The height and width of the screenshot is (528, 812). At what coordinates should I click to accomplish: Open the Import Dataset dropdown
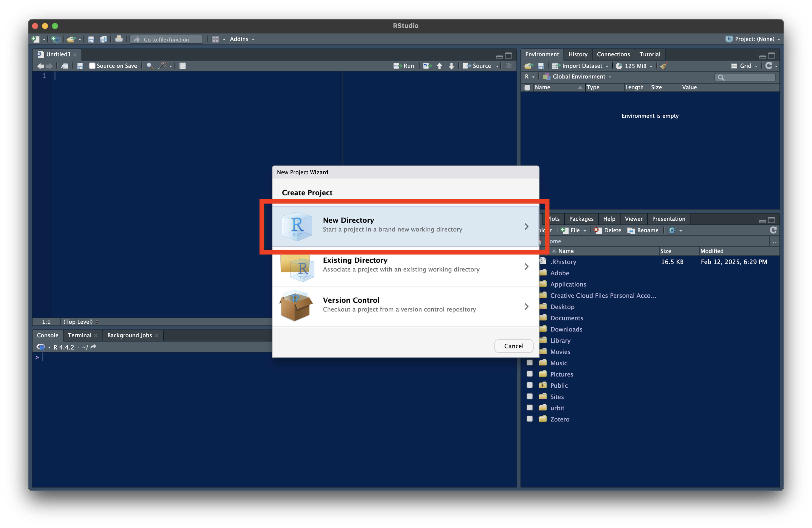click(x=580, y=66)
